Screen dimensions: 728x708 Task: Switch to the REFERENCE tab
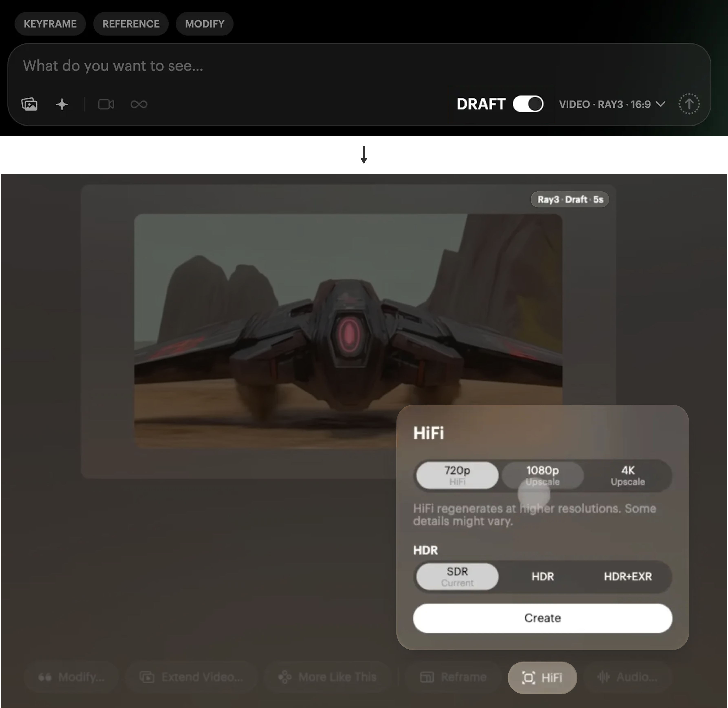131,24
